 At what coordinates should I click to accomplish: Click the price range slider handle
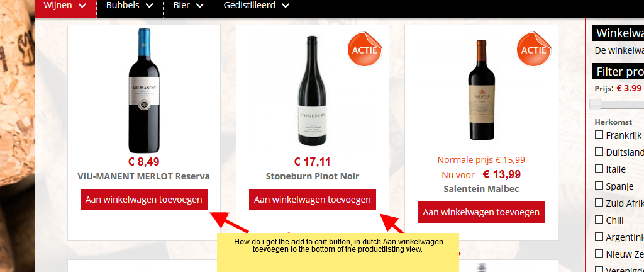tap(595, 105)
